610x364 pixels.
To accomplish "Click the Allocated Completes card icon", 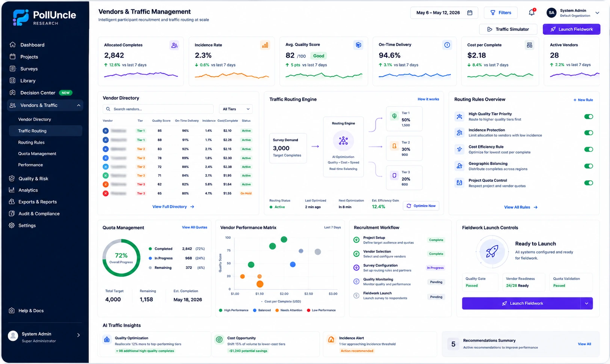I will point(174,45).
